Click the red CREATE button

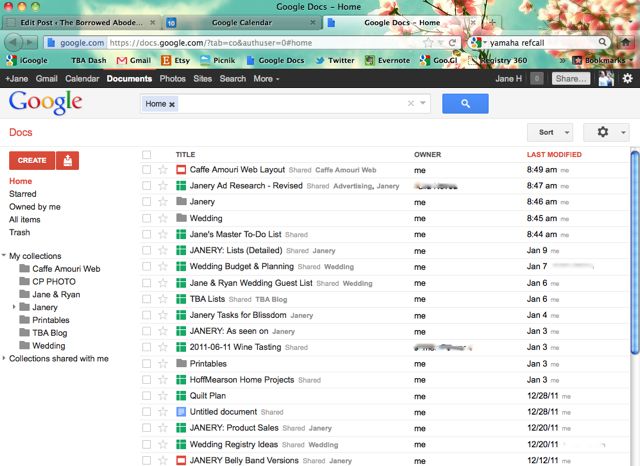pos(32,160)
